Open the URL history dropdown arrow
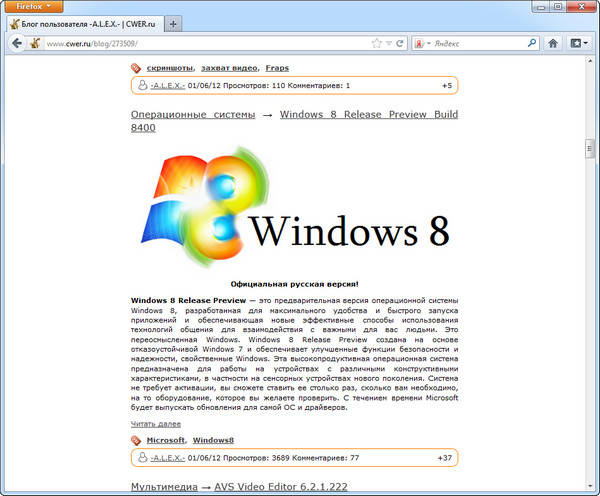The width and height of the screenshot is (600, 496). 389,43
